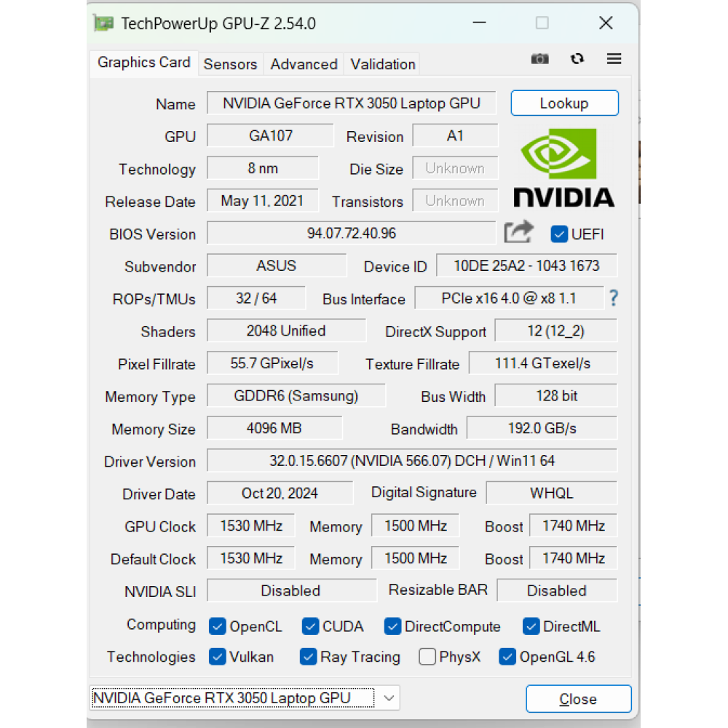728x728 pixels.
Task: Click the Revision field showing A1
Action: pyautogui.click(x=455, y=135)
